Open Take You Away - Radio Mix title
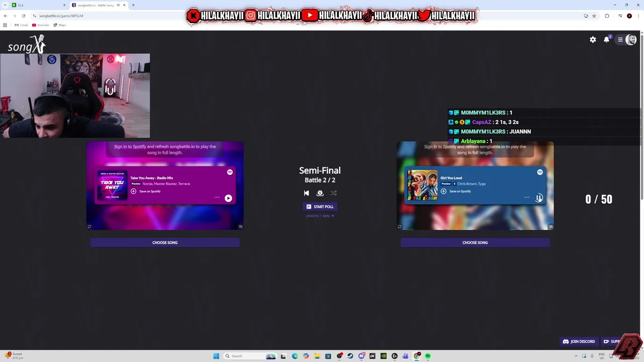 point(151,178)
